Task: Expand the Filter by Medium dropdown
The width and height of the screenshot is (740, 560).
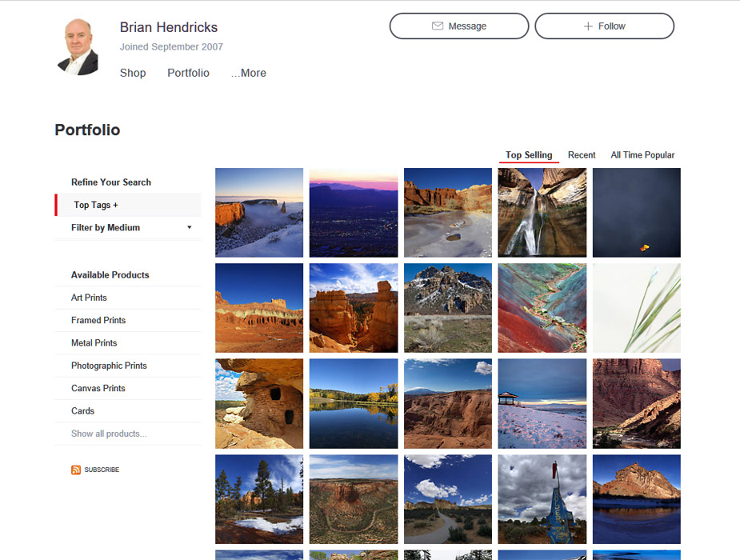Action: click(x=189, y=227)
